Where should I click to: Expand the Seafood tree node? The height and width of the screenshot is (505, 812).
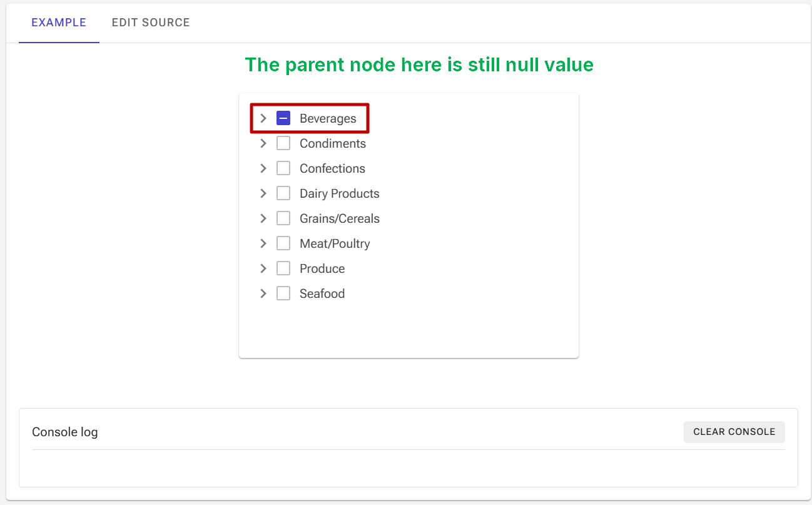[263, 293]
